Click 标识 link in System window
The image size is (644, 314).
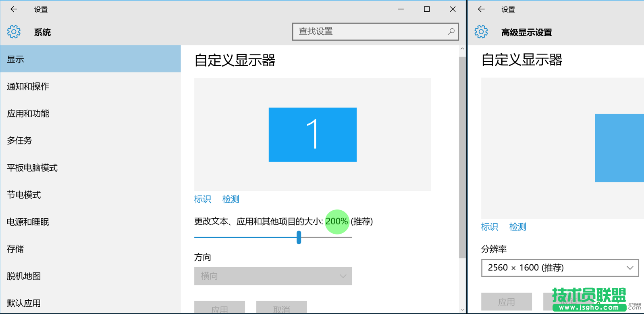tap(202, 199)
